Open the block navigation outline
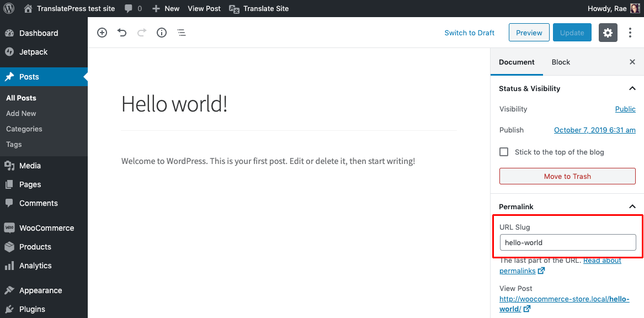The width and height of the screenshot is (644, 318). tap(182, 33)
